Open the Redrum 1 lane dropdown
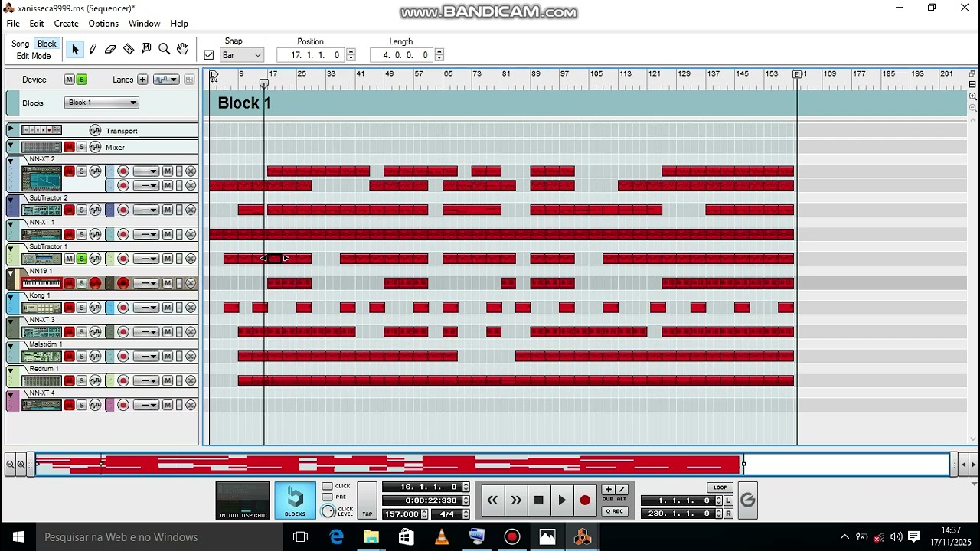This screenshot has width=980, height=551. [145, 381]
